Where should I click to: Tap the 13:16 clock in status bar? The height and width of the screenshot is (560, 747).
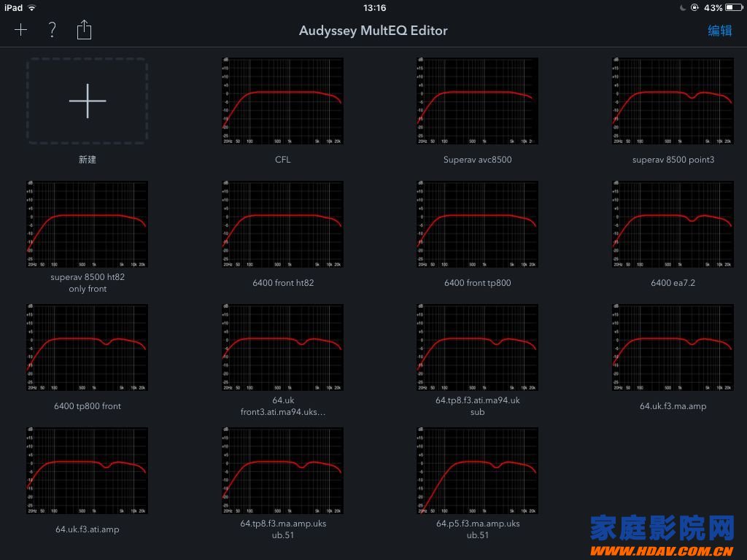click(x=374, y=7)
